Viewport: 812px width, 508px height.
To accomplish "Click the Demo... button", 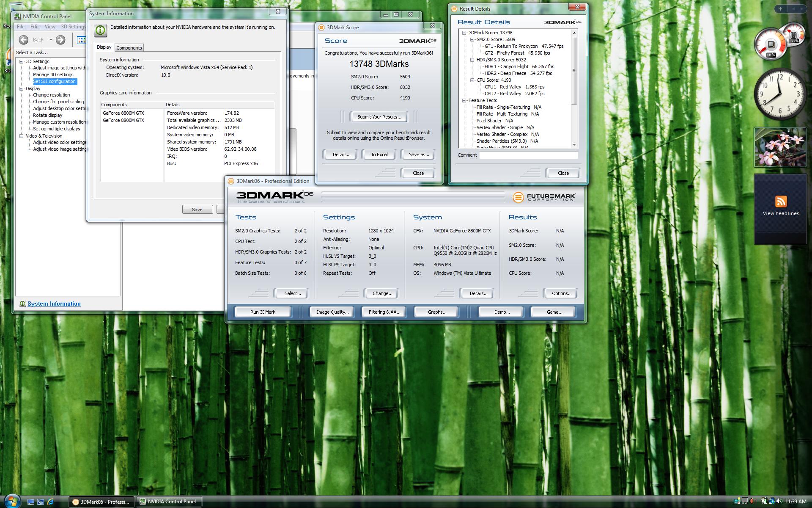I will coord(502,312).
